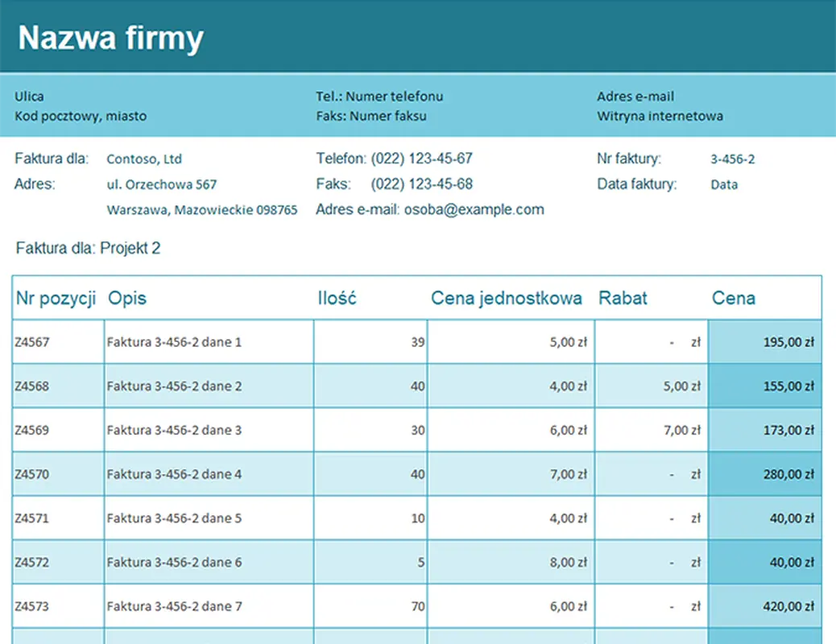Click description cell Faktura 3-456-2 dane 4
The width and height of the screenshot is (836, 644).
point(177,473)
